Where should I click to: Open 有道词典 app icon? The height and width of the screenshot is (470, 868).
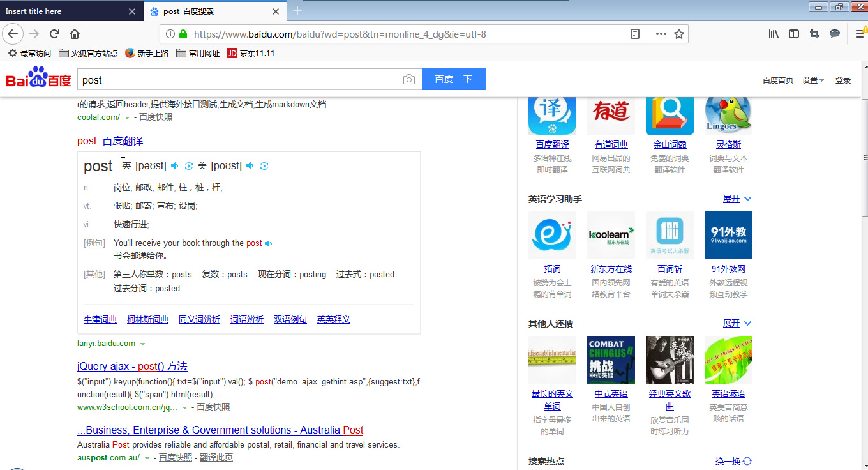point(611,115)
